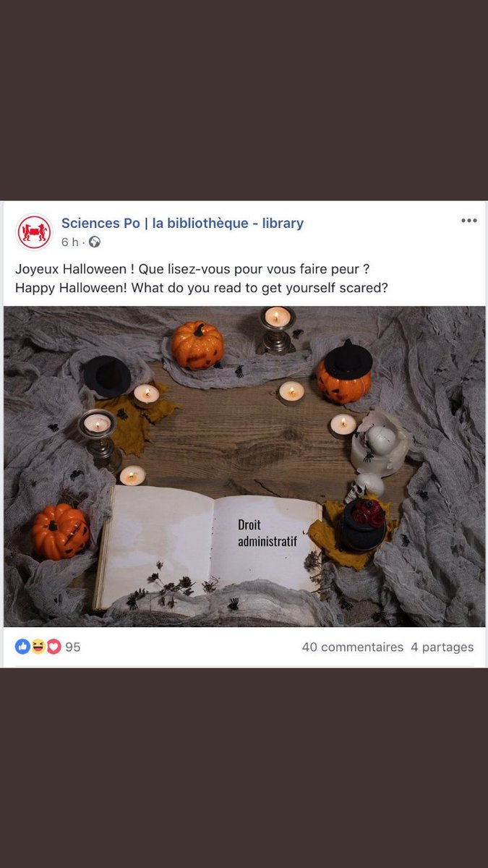Open the Sciences Po library profile picture

[x=34, y=232]
